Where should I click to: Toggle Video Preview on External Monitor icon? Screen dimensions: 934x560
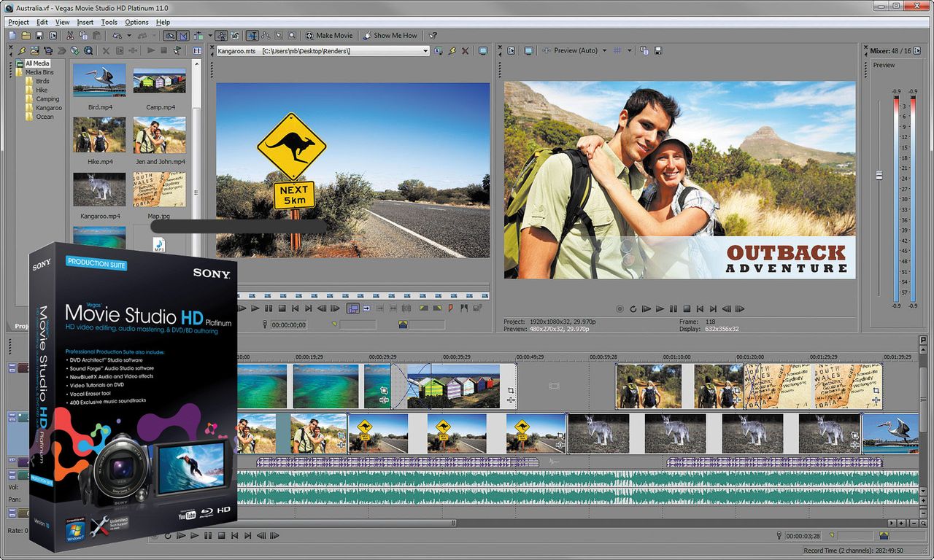(x=528, y=51)
